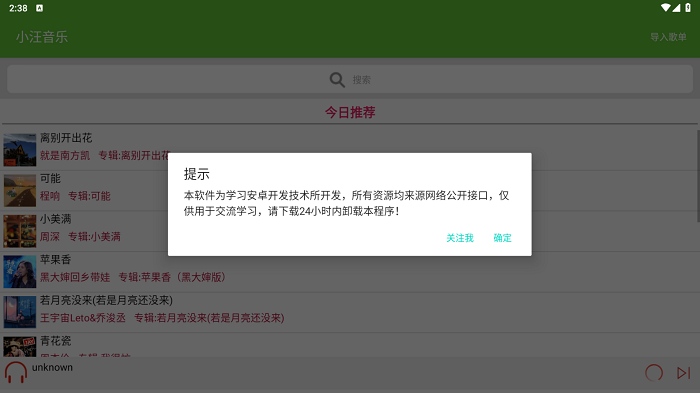
Task: Tap the keyboard indicator in status bar
Action: coord(39,8)
